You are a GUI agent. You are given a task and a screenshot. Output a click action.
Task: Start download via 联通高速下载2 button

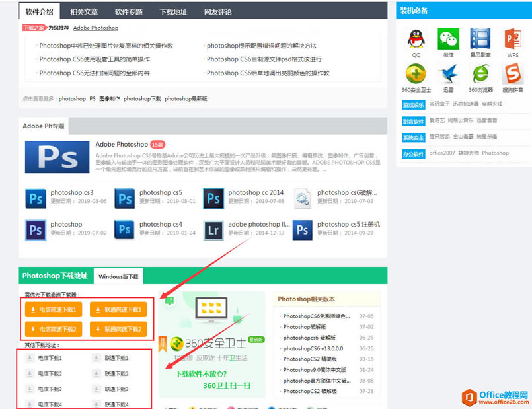pos(118,329)
